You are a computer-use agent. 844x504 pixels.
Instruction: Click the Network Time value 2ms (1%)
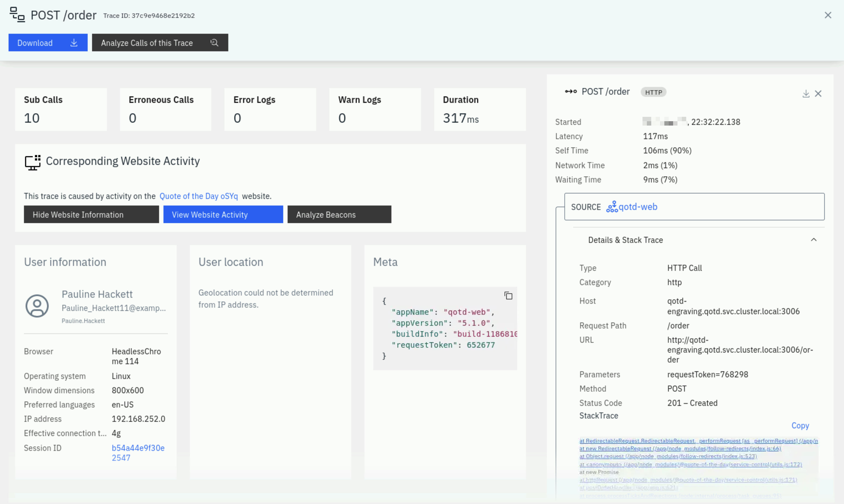660,165
